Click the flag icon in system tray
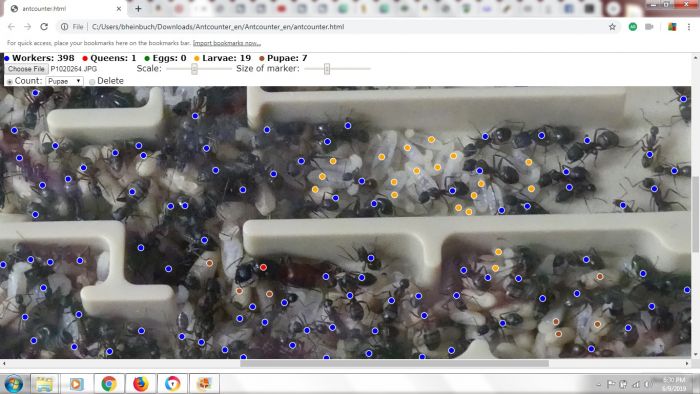 pos(611,384)
